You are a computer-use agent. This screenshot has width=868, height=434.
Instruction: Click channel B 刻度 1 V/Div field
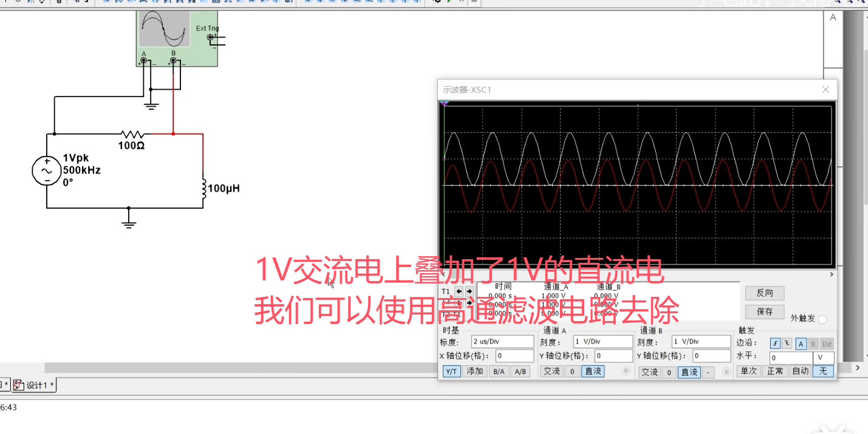700,342
